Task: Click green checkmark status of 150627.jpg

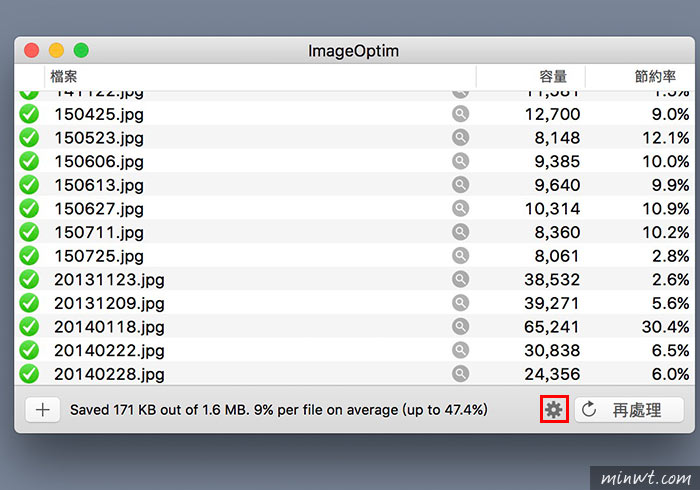Action: click(29, 208)
